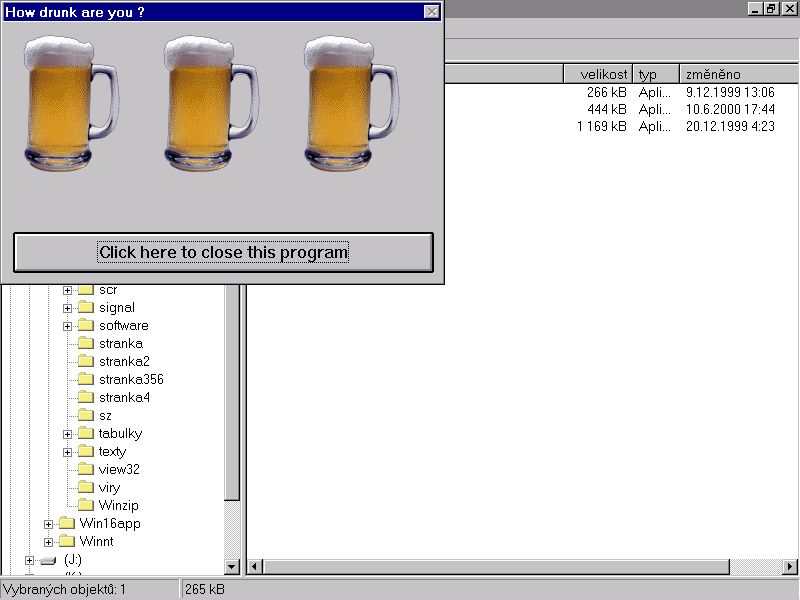
Task: Click the tree pane's scroll down arrow
Action: [233, 567]
